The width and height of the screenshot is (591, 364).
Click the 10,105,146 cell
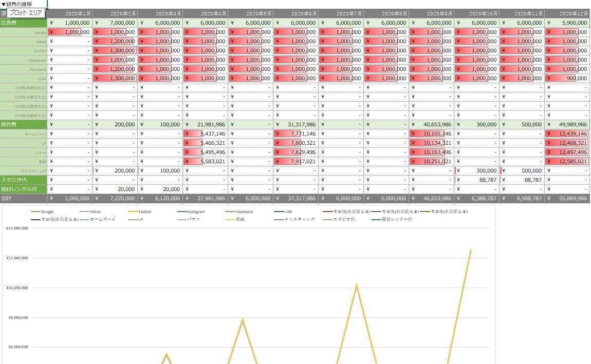pyautogui.click(x=432, y=133)
